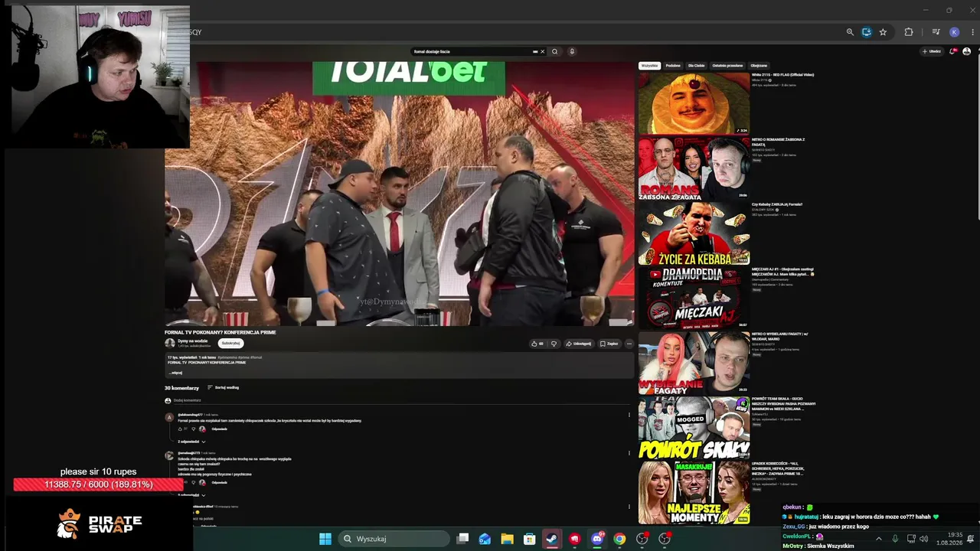Open 'Czy Kebaby ZABIJAJĄ Fornala?' title link

(777, 204)
